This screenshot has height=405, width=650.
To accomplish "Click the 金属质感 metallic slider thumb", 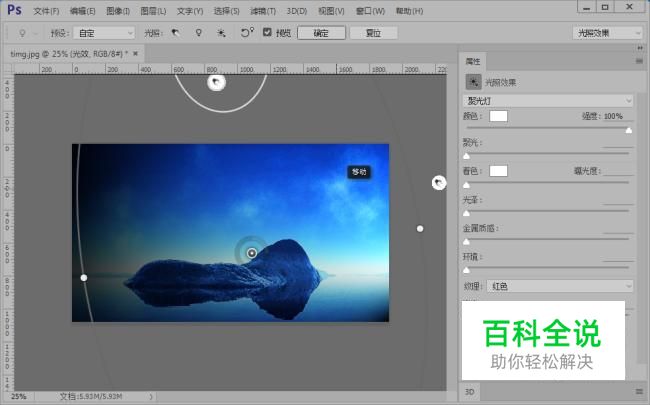I will click(x=466, y=242).
